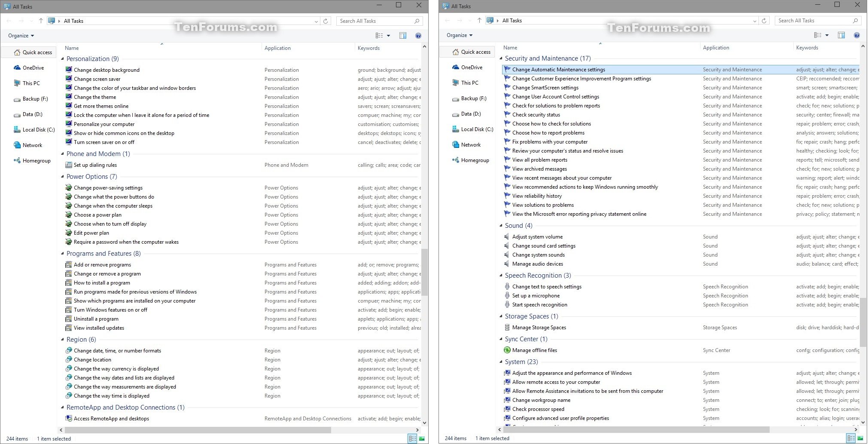
Task: Switch to large icons view in left window status bar
Action: (x=422, y=438)
